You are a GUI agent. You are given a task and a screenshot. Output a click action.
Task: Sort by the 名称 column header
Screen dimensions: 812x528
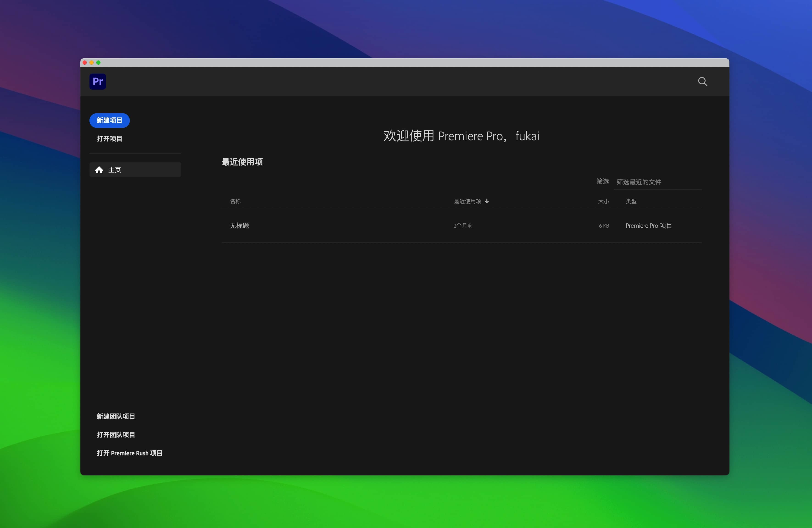click(235, 201)
